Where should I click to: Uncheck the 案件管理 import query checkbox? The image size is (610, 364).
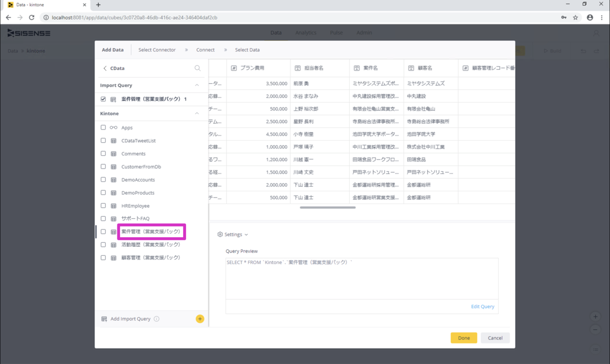pos(104,99)
